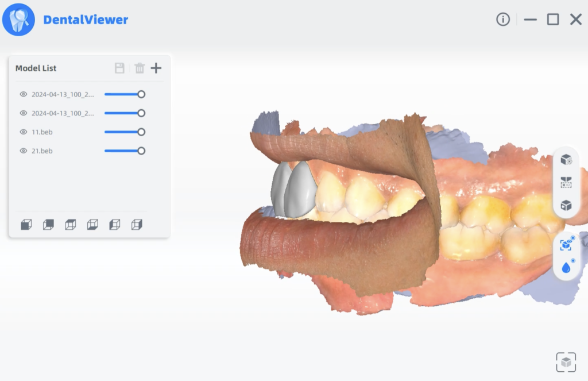Click the cube with heart patch tool
Viewport: 588px width, 381px height.
[x=566, y=205]
